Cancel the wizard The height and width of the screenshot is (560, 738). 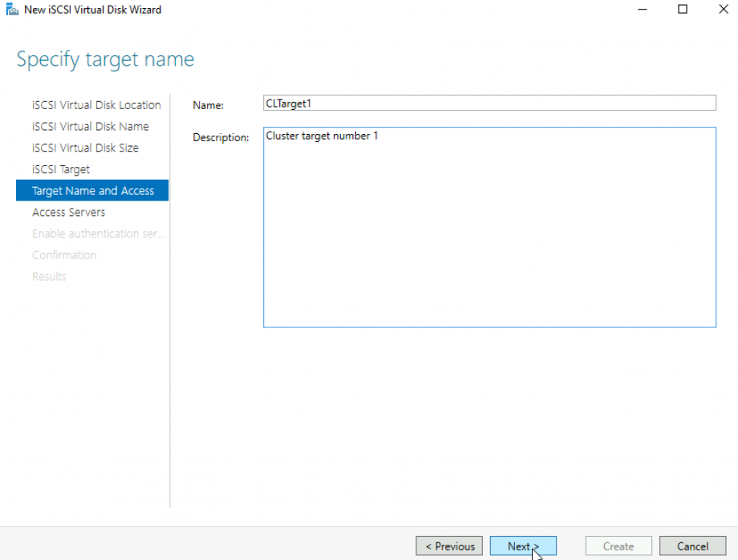point(692,546)
